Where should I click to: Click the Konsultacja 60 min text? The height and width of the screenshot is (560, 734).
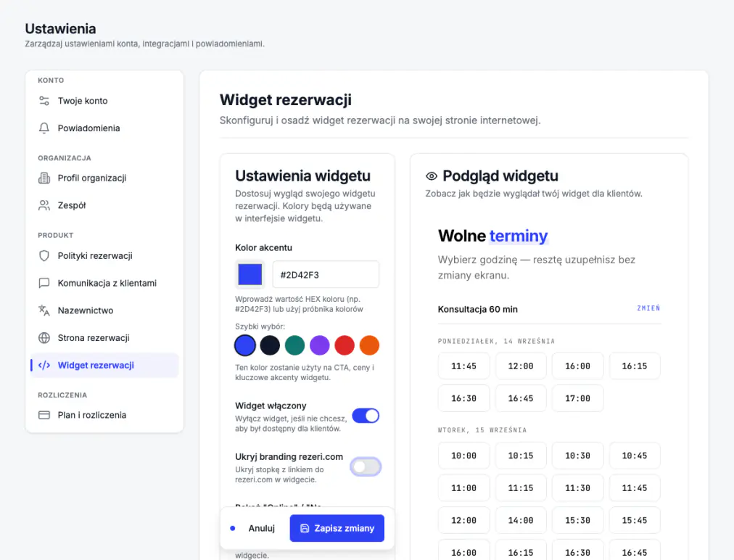click(x=477, y=309)
